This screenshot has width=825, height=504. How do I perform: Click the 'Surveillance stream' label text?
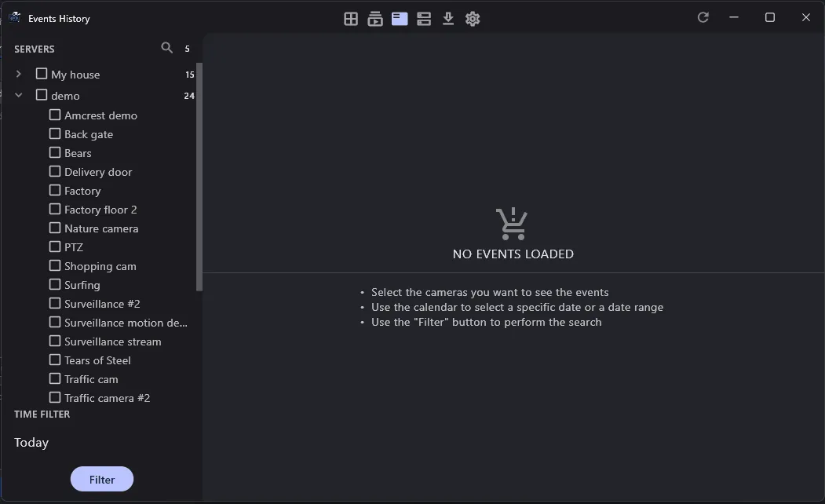[x=112, y=342]
